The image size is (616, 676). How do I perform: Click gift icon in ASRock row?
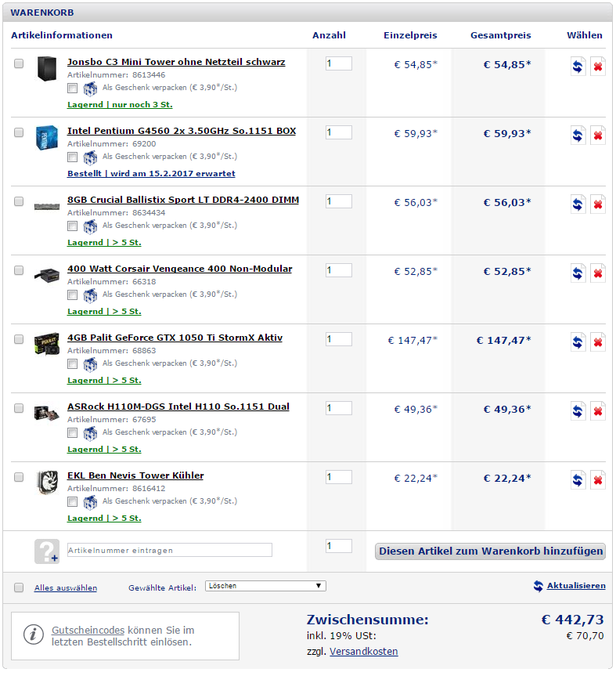pyautogui.click(x=90, y=433)
